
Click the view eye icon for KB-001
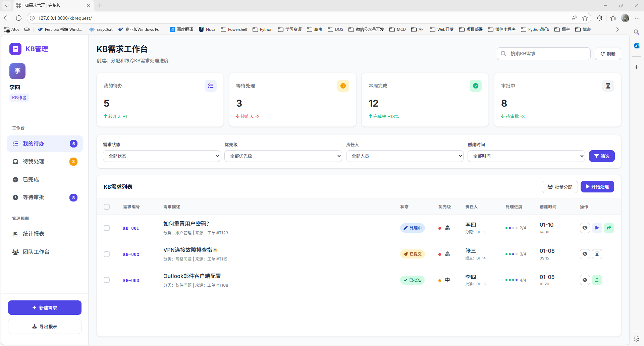tap(585, 228)
